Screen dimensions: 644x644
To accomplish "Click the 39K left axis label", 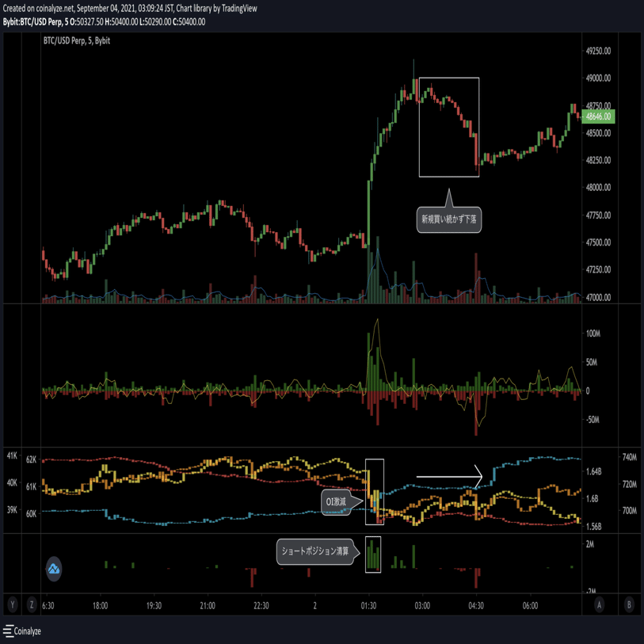I will pos(12,509).
